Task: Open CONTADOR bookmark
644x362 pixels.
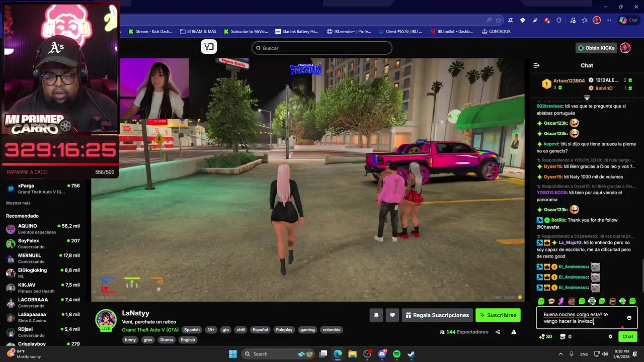Action: click(496, 31)
